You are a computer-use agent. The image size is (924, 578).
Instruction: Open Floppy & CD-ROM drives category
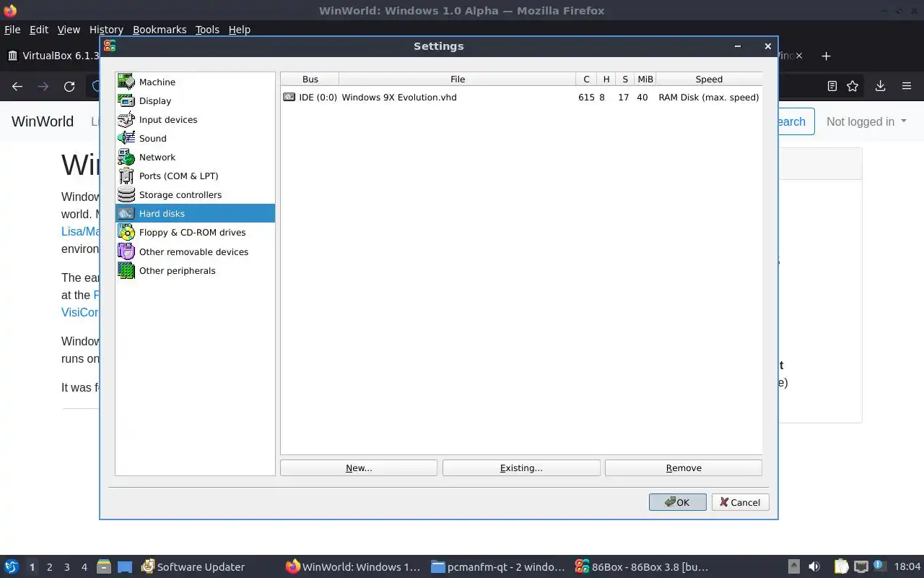pos(195,232)
